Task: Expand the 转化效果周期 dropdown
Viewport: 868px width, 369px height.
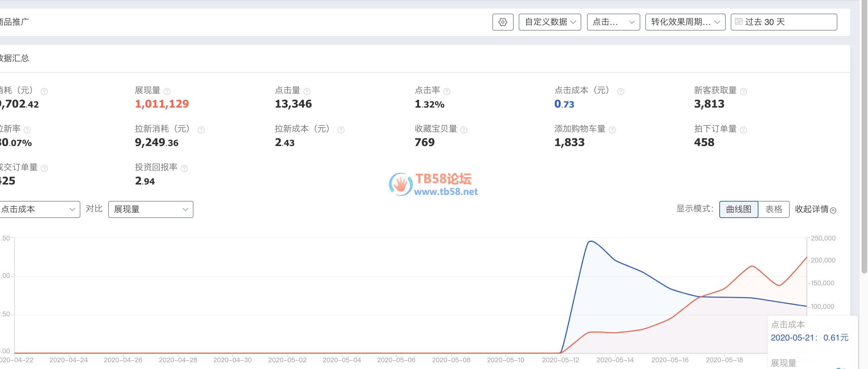Action: click(x=685, y=22)
